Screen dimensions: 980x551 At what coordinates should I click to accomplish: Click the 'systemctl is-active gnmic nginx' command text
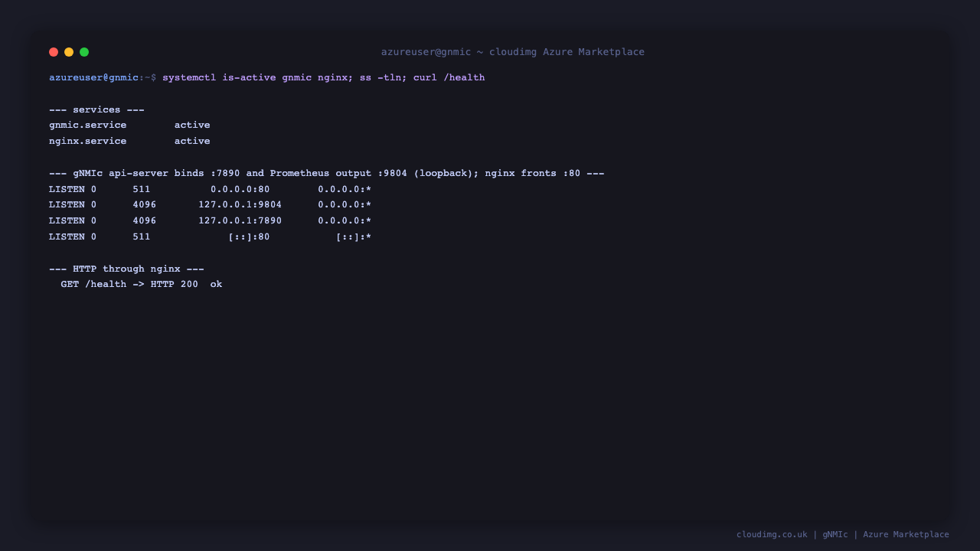(x=255, y=77)
